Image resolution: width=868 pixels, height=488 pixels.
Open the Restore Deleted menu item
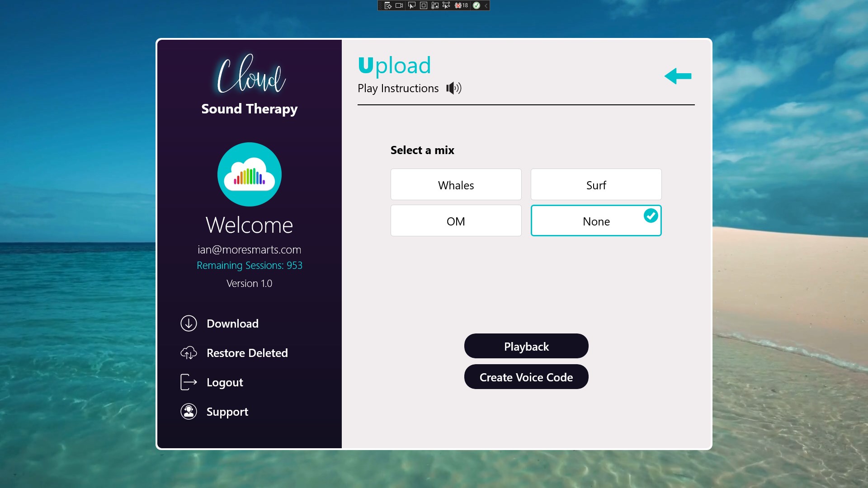click(x=247, y=353)
